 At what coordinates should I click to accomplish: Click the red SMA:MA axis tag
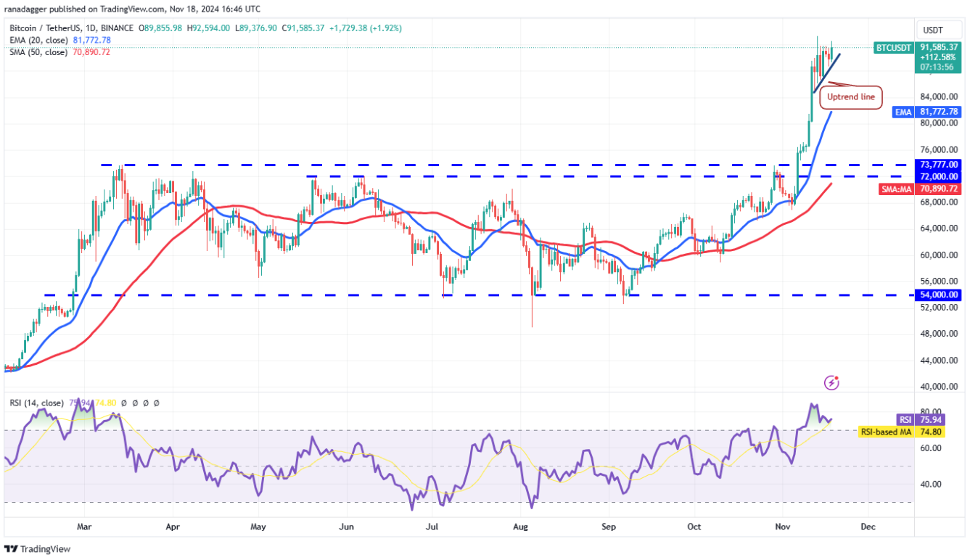(897, 188)
